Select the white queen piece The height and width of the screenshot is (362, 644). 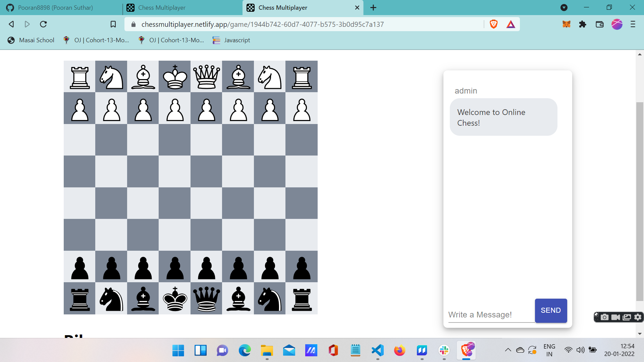click(x=206, y=77)
